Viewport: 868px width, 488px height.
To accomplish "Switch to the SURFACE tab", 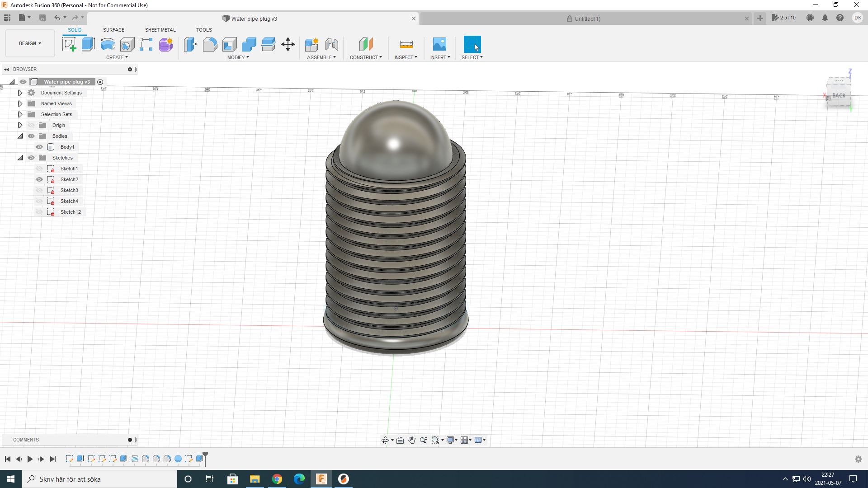I will 113,30.
